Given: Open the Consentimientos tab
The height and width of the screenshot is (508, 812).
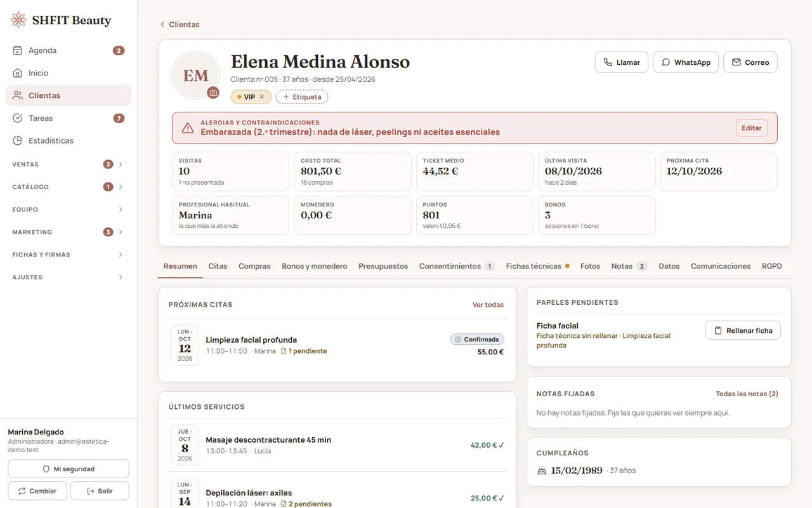Looking at the screenshot, I should [x=457, y=266].
